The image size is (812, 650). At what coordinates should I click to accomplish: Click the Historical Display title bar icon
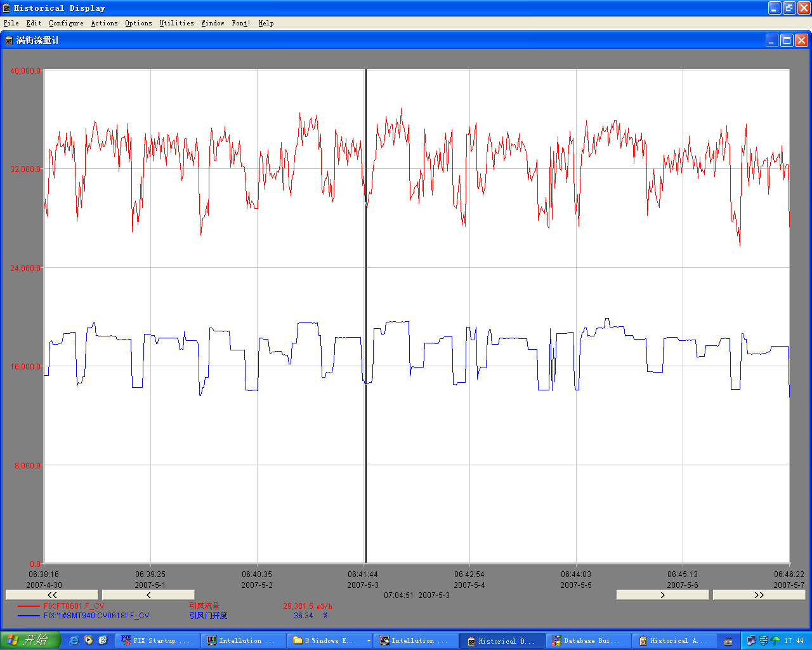coord(6,8)
